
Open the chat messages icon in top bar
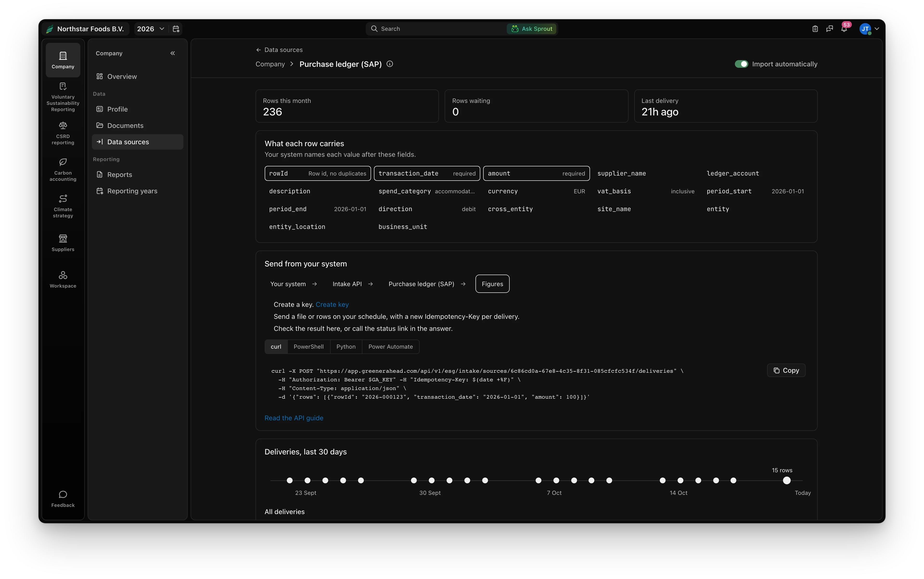tap(829, 29)
